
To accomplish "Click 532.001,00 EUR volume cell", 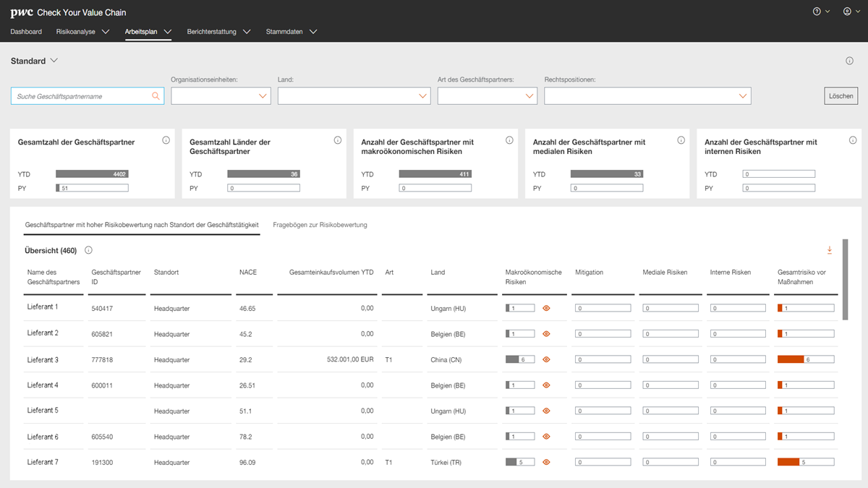I will click(x=350, y=359).
